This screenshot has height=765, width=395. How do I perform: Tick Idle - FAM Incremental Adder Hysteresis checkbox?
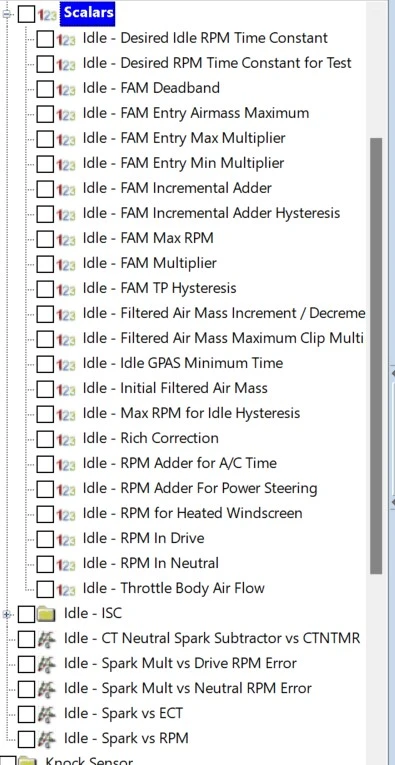coord(45,213)
